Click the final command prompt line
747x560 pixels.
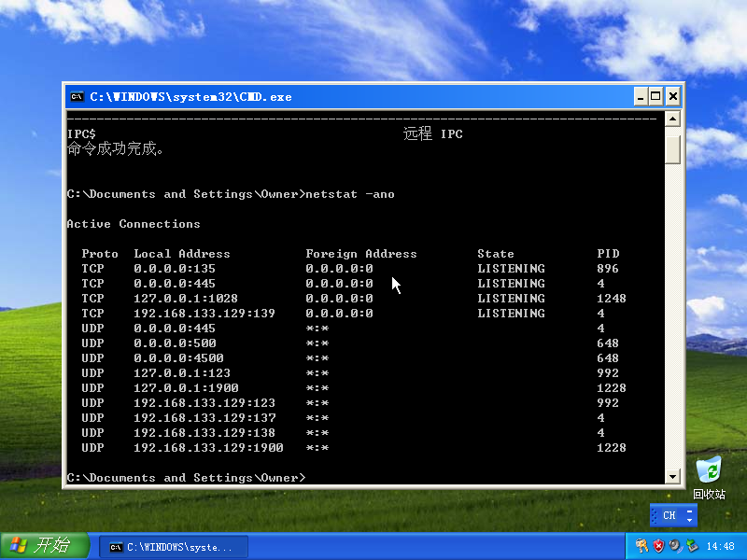pos(186,478)
